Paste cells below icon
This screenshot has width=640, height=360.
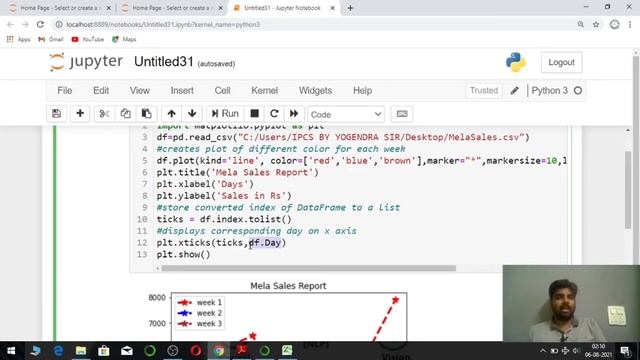tap(146, 114)
